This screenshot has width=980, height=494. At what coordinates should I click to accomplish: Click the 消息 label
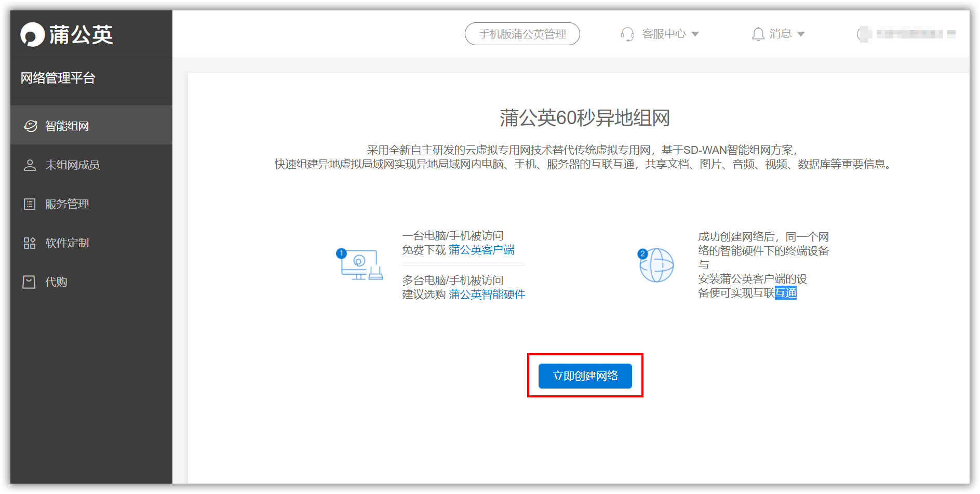point(781,34)
